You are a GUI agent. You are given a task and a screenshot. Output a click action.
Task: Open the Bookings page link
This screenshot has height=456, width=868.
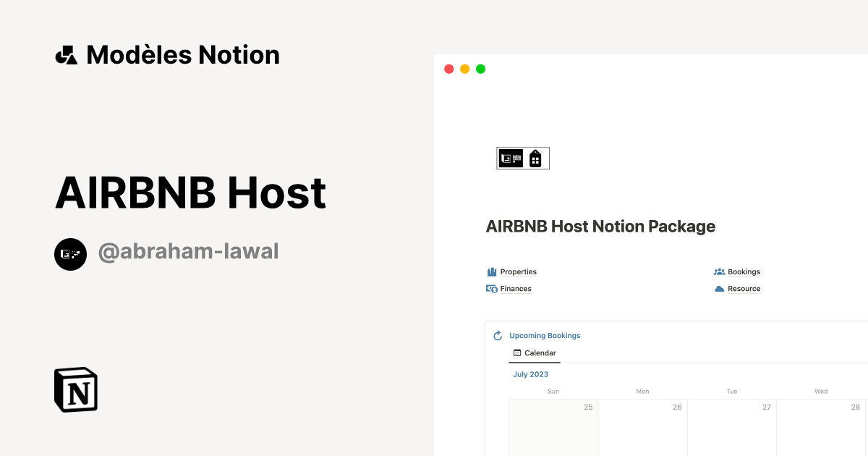click(x=746, y=271)
